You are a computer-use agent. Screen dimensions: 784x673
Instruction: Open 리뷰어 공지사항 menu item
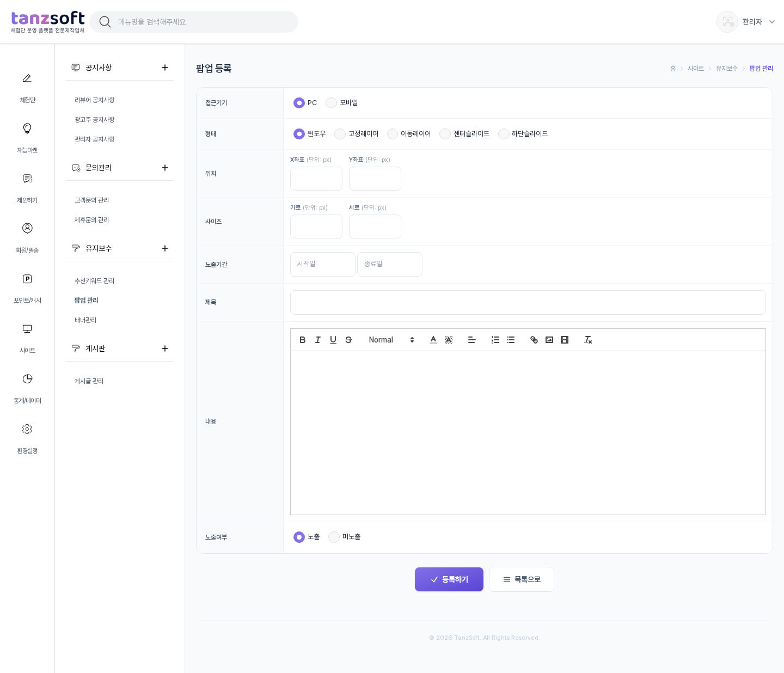tap(95, 100)
